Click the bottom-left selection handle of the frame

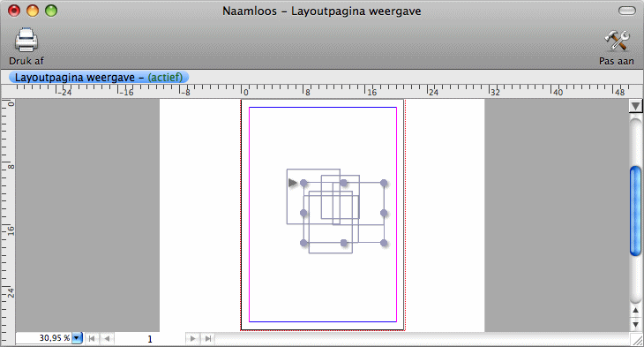303,243
